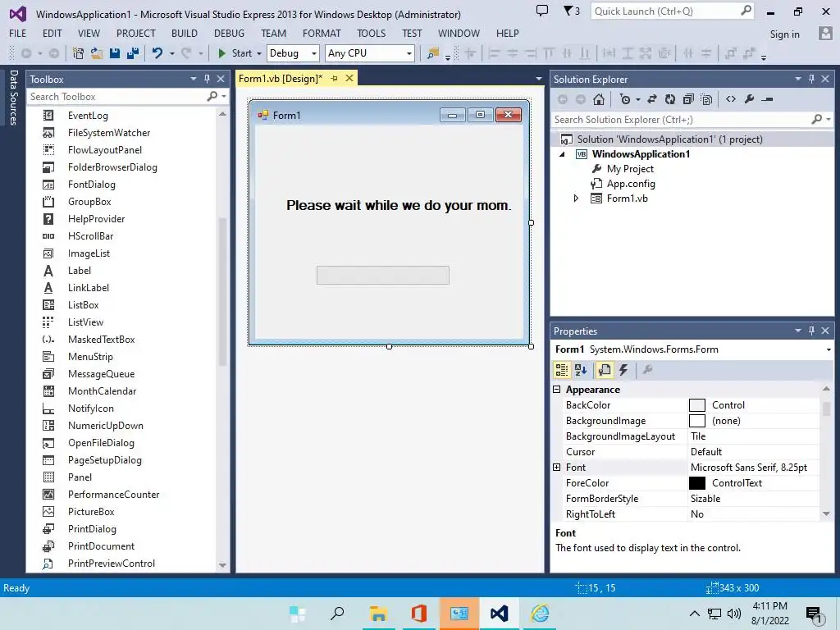Pick the MonthCalendar control in Toolbox
This screenshot has height=630, width=840.
(x=102, y=391)
